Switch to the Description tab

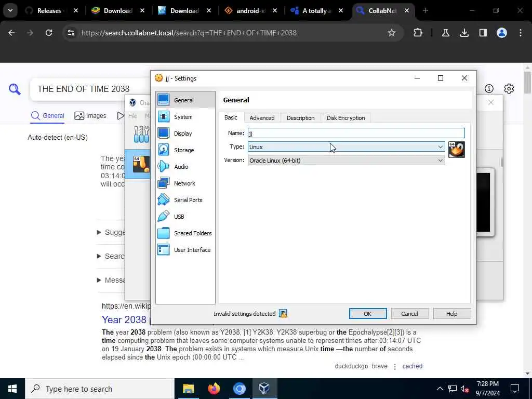pos(301,118)
